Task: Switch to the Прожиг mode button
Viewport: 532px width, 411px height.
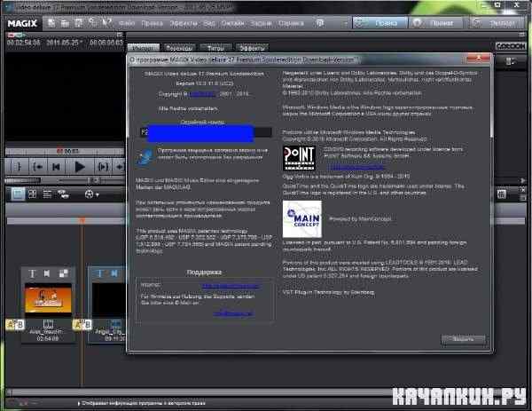Action: pyautogui.click(x=436, y=23)
